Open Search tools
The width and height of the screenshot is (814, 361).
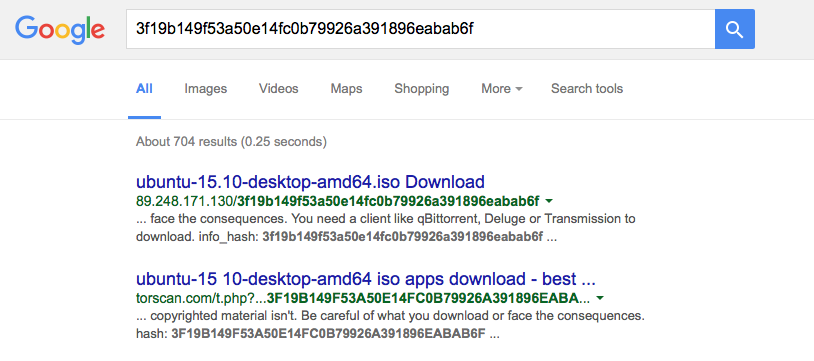point(587,89)
